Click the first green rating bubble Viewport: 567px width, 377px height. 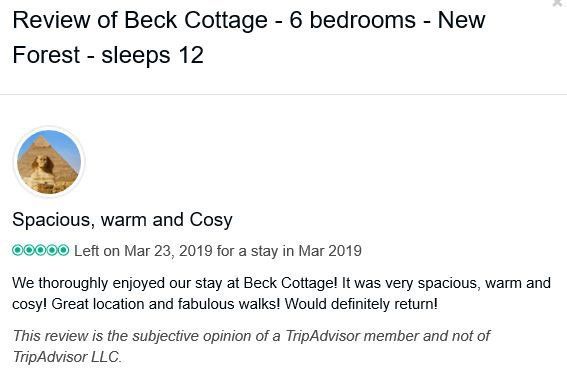coord(17,250)
